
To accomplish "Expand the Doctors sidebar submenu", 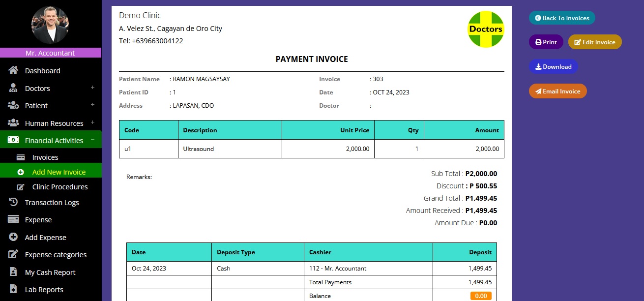I will [92, 88].
